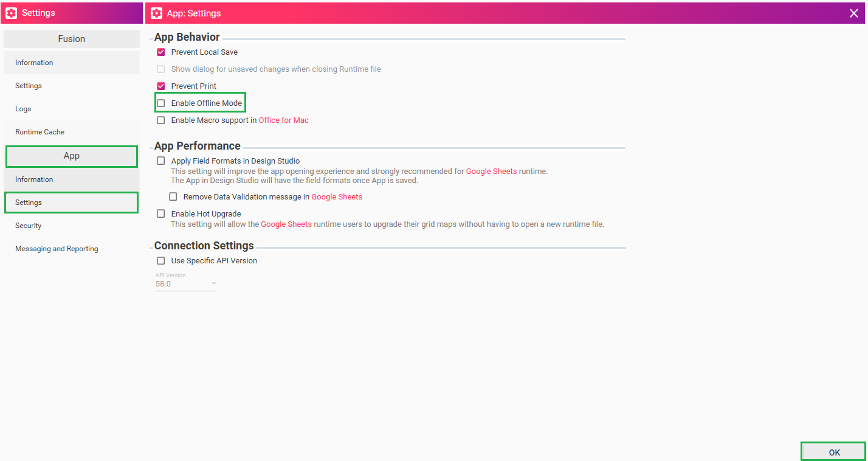
Task: Uncheck the Prevent Print checkbox
Action: [x=161, y=86]
